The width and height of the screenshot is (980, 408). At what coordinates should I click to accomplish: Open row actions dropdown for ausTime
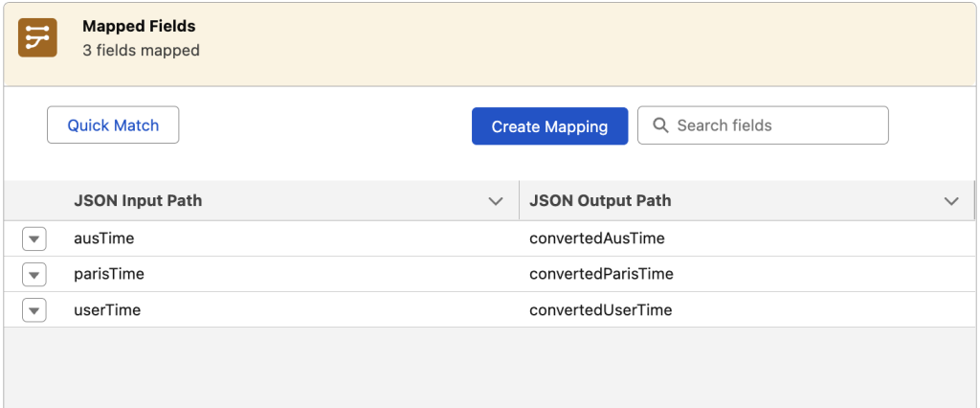coord(34,239)
